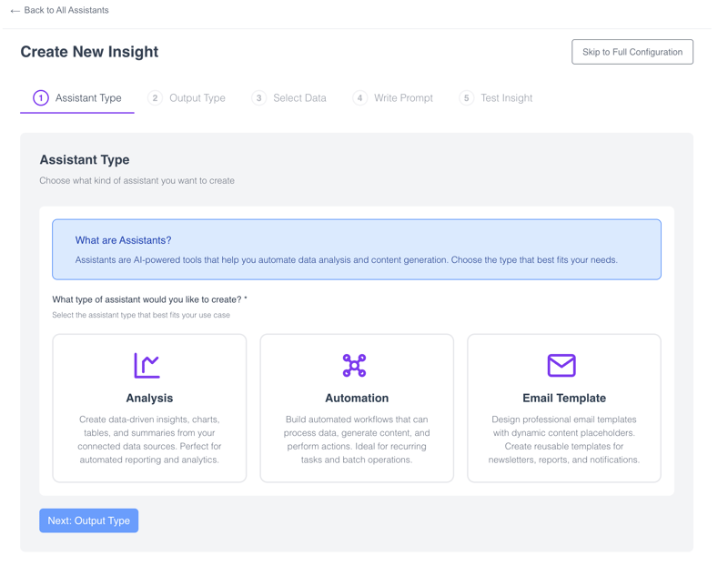Click the back arrow icon

pos(15,11)
